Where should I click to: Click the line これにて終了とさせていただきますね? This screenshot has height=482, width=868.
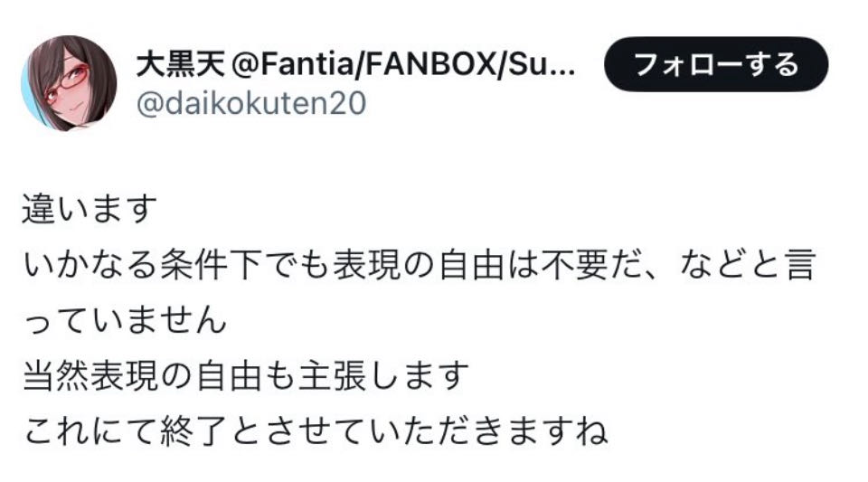click(x=315, y=430)
